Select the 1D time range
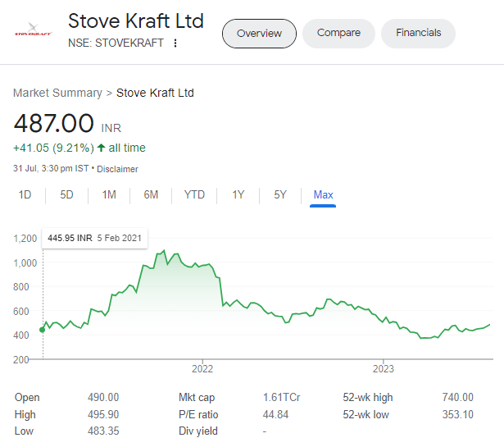 pyautogui.click(x=25, y=195)
